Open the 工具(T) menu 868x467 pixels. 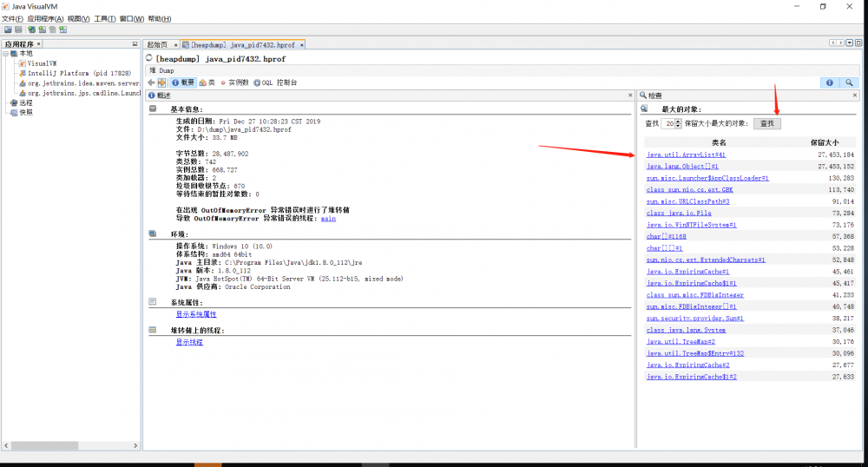click(x=105, y=19)
